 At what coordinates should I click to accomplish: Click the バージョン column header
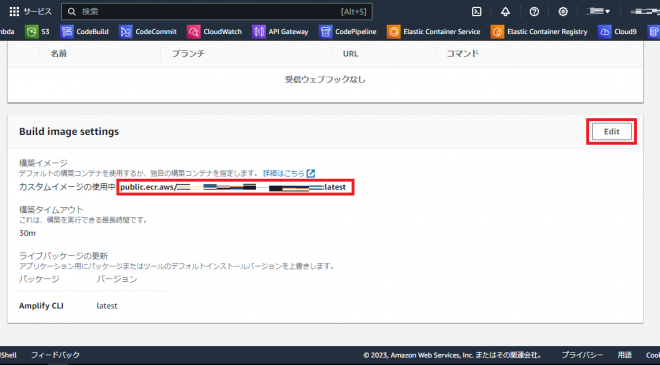click(x=117, y=279)
